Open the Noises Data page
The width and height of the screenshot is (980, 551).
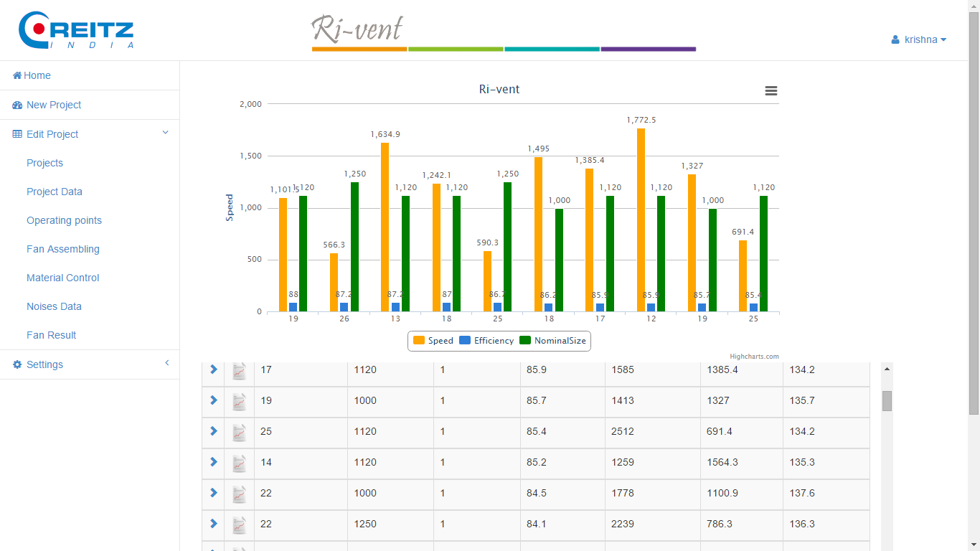pos(54,306)
